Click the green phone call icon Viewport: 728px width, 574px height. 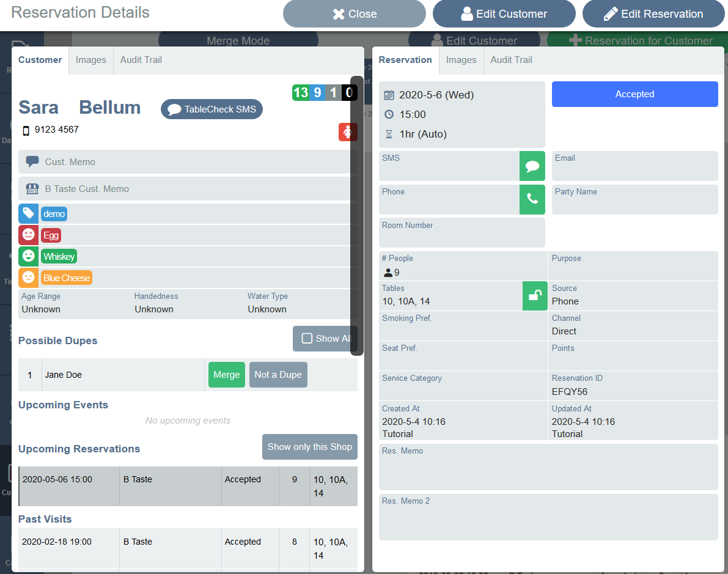pyautogui.click(x=532, y=200)
